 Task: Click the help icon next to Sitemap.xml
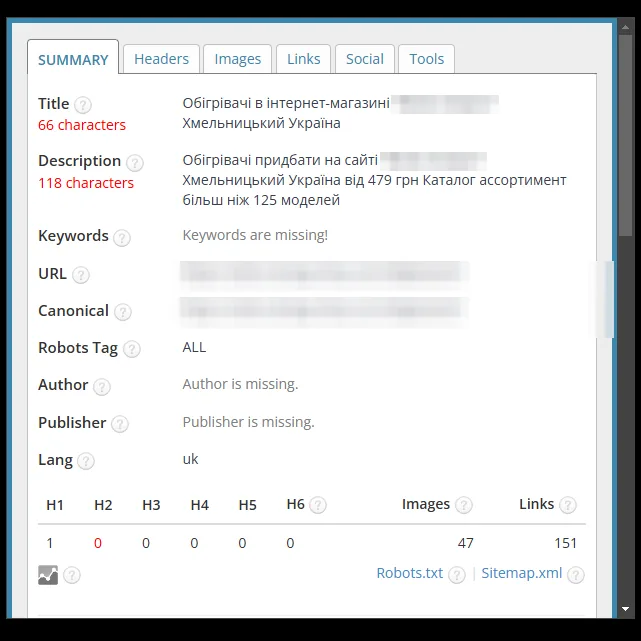576,575
